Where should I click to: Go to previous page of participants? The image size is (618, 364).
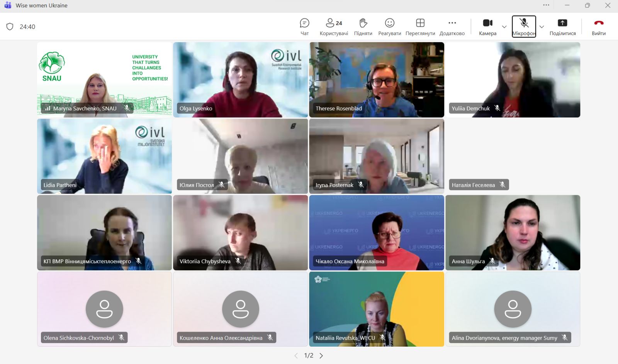pos(296,356)
